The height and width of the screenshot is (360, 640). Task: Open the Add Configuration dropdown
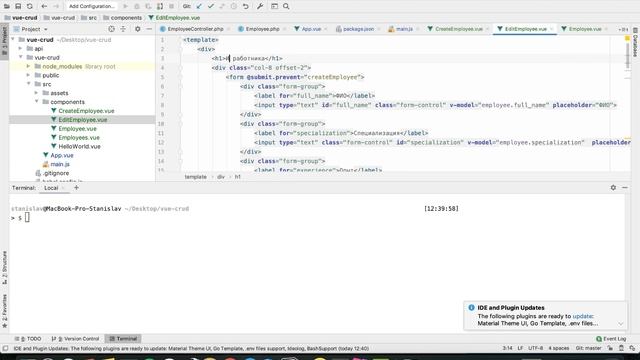(x=91, y=6)
